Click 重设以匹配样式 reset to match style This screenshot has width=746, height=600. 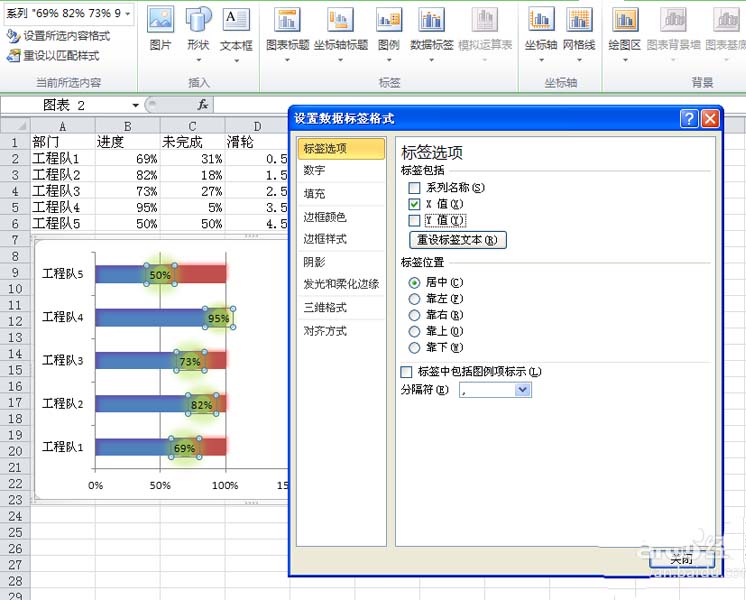pyautogui.click(x=53, y=56)
